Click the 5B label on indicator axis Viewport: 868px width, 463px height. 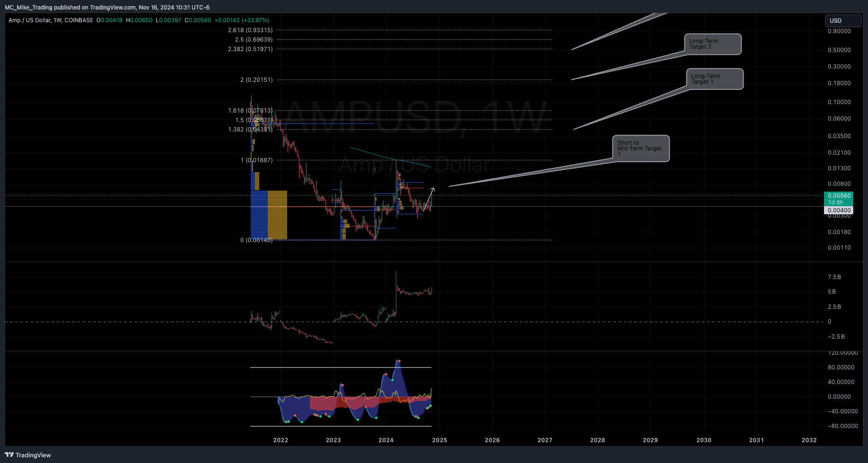pos(832,292)
